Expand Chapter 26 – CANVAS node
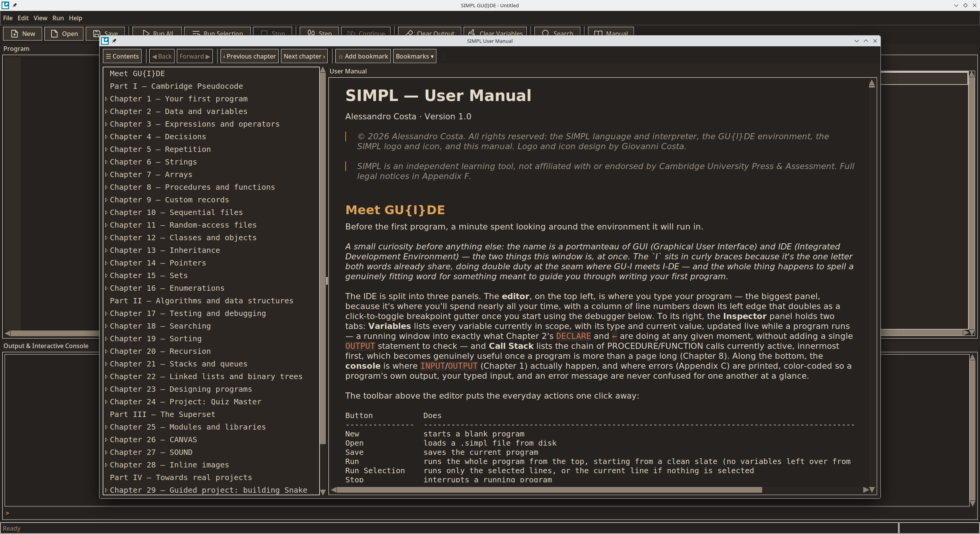The width and height of the screenshot is (980, 534). (x=106, y=440)
